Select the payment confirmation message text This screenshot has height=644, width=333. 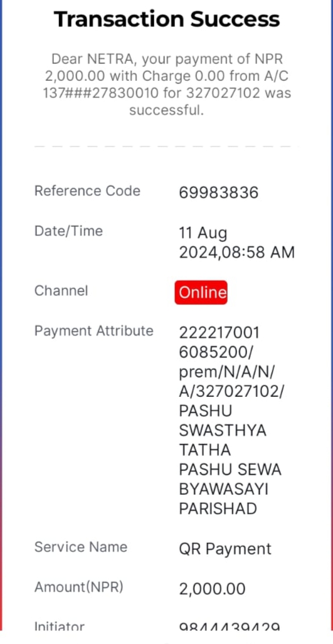click(167, 85)
